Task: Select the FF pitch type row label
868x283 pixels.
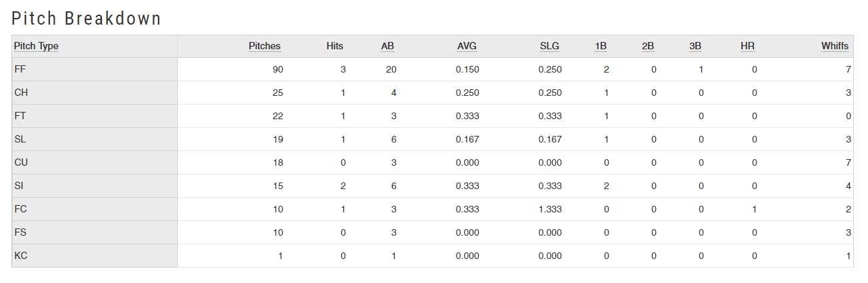Action: click(95, 69)
